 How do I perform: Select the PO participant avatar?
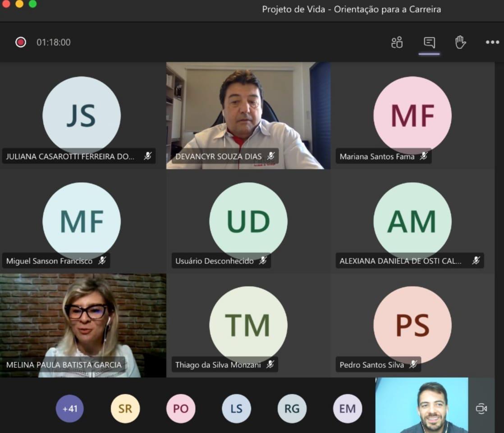click(181, 409)
